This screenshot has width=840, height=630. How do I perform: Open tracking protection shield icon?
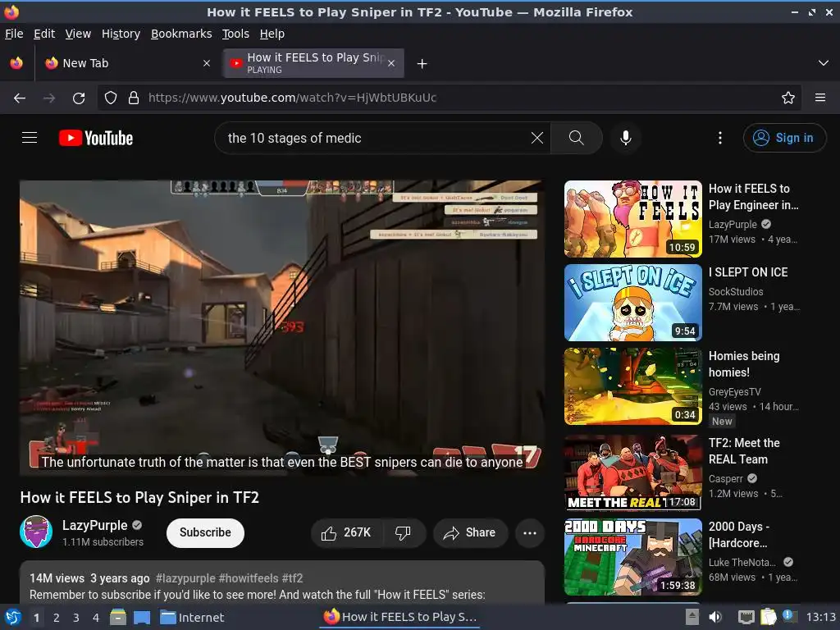point(111,98)
